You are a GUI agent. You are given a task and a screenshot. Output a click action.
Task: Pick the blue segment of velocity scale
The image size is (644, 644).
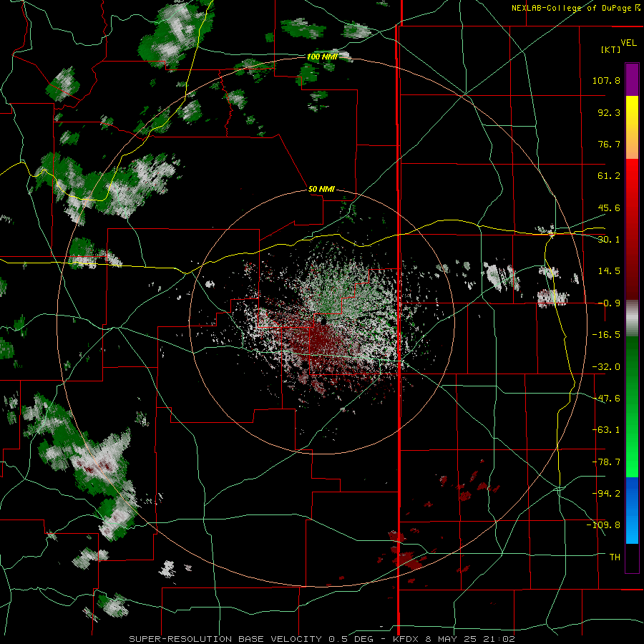(x=632, y=510)
